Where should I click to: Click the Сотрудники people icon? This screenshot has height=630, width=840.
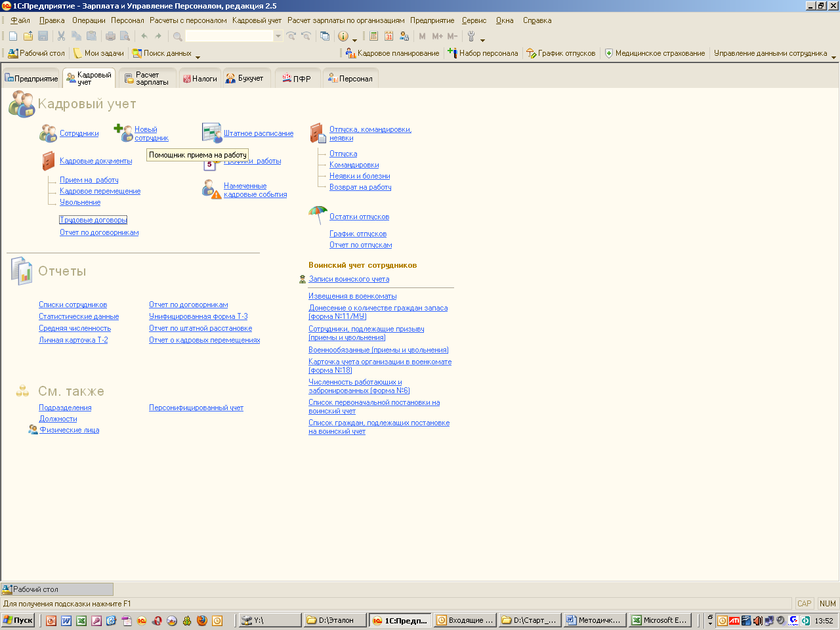[48, 133]
